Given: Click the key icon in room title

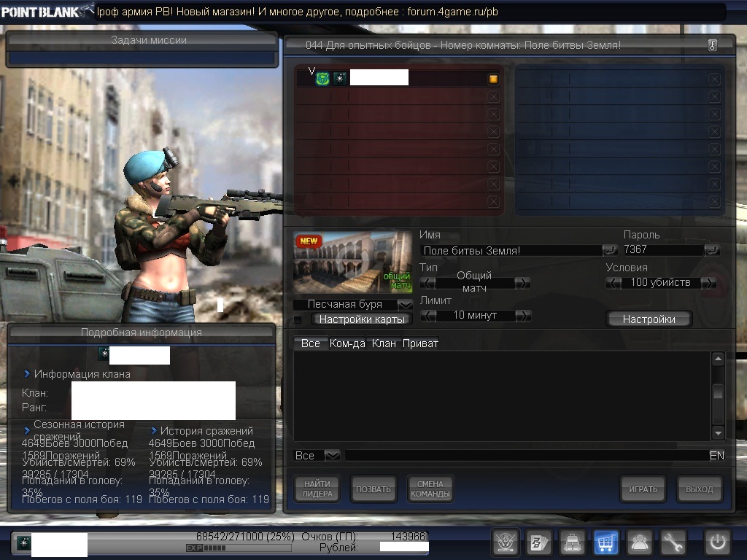Looking at the screenshot, I should tap(712, 45).
